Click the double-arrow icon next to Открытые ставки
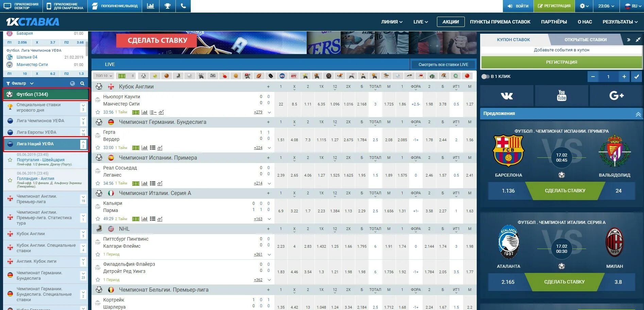644x310 pixels. [x=629, y=40]
